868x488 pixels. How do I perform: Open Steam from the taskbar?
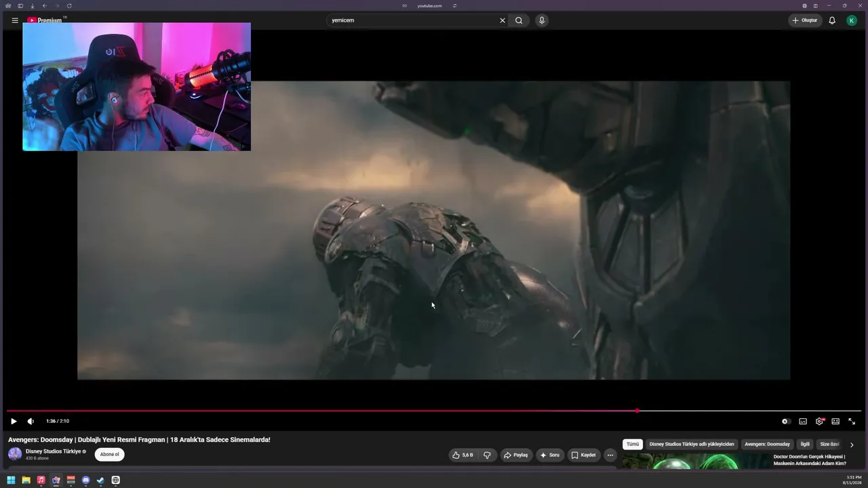point(100,480)
